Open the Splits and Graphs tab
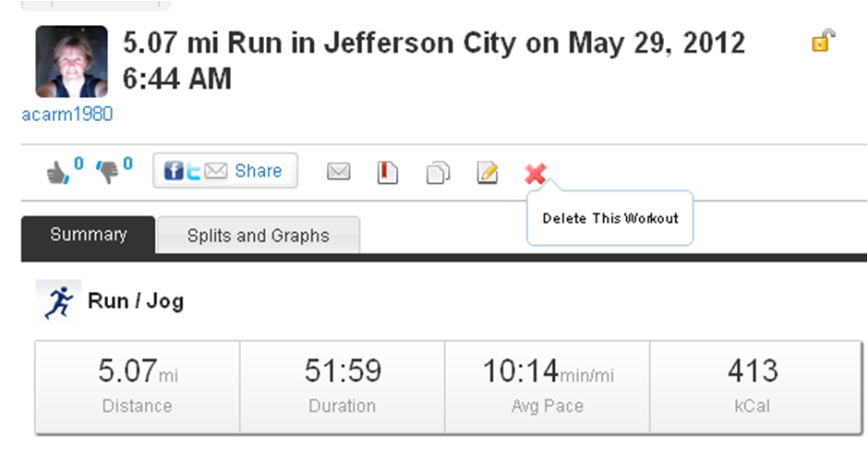The height and width of the screenshot is (452, 868). 258,236
